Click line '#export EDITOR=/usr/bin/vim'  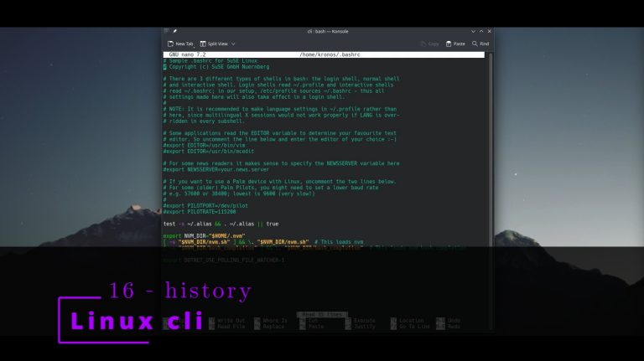pyautogui.click(x=204, y=145)
